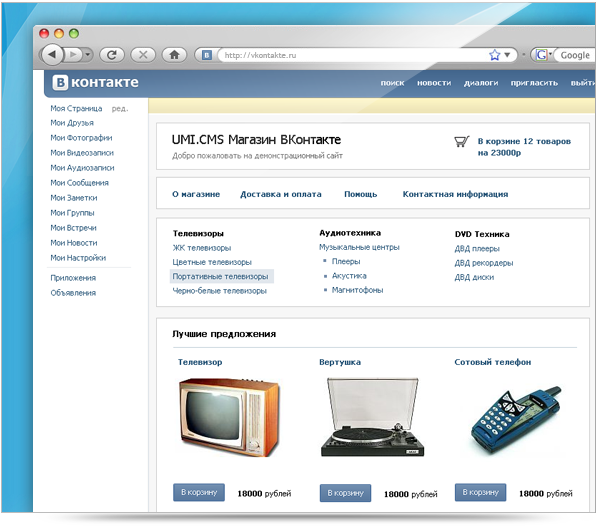Open ДВД плееры category link
The width and height of the screenshot is (600, 530).
pos(477,249)
